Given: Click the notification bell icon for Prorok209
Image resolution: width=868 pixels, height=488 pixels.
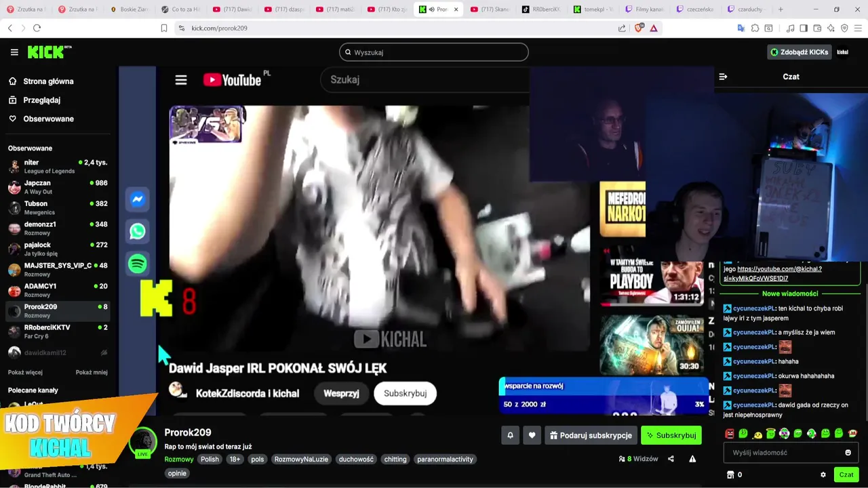Looking at the screenshot, I should click(x=511, y=435).
